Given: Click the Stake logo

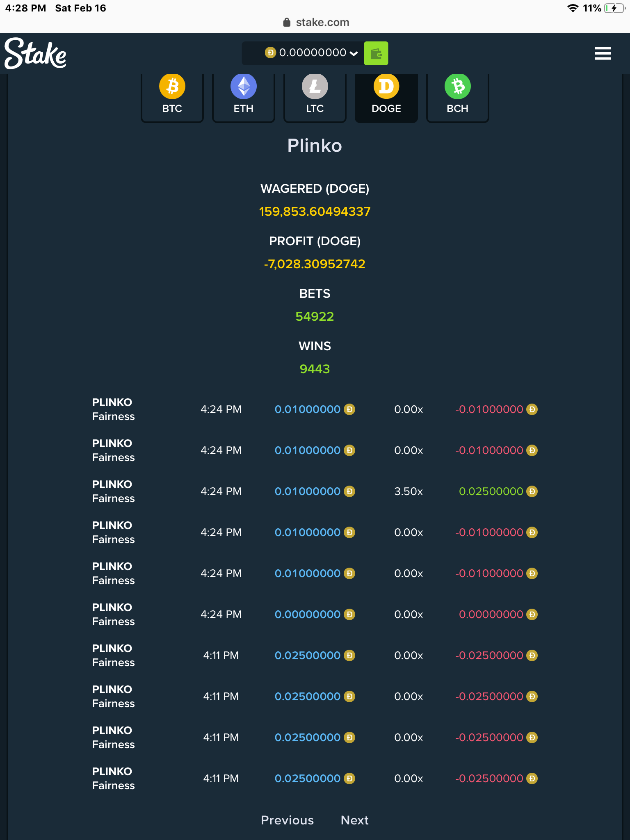Looking at the screenshot, I should pyautogui.click(x=35, y=53).
